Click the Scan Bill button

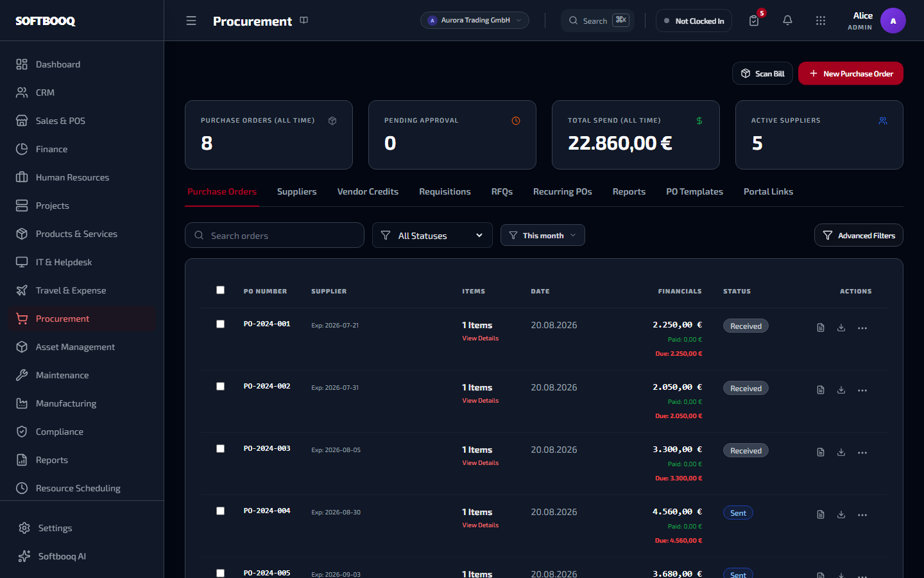[x=763, y=73]
